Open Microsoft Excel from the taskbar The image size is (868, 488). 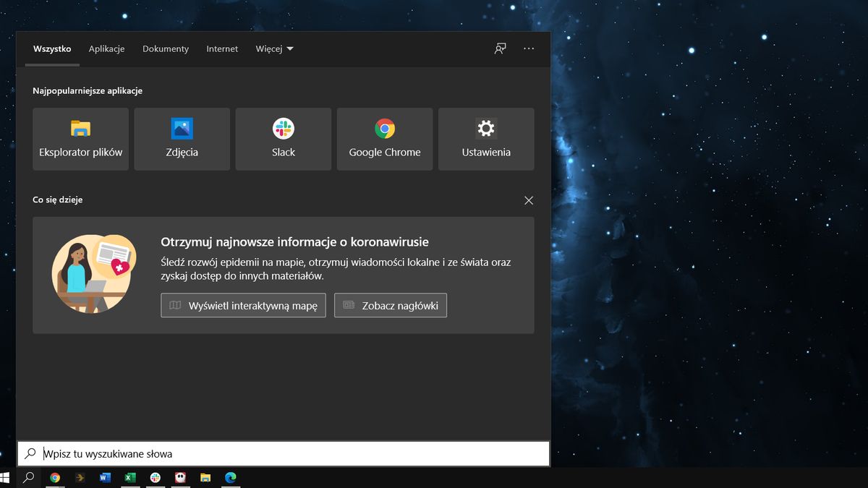[x=130, y=477]
